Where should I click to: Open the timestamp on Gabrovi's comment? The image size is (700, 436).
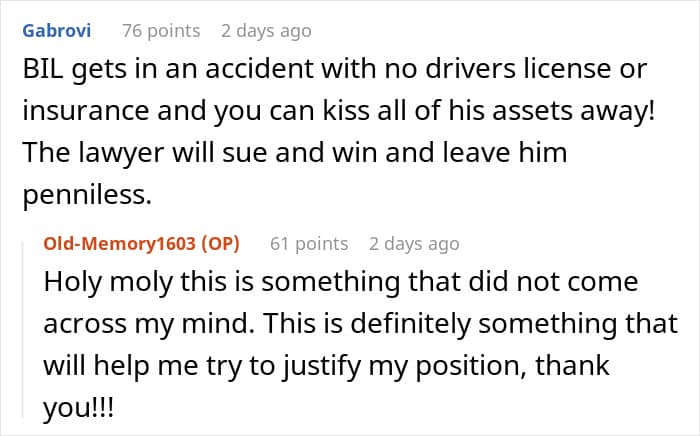(x=266, y=31)
